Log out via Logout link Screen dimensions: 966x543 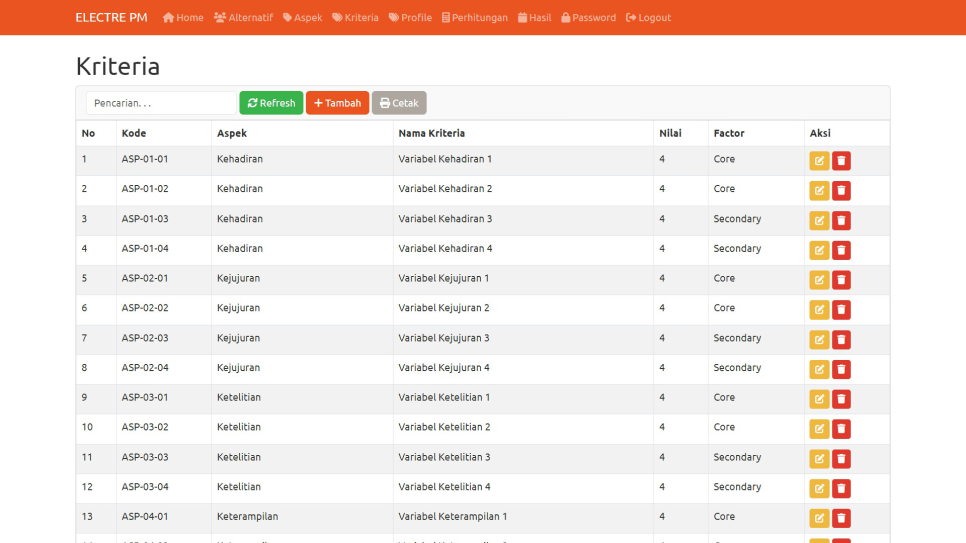click(x=648, y=17)
